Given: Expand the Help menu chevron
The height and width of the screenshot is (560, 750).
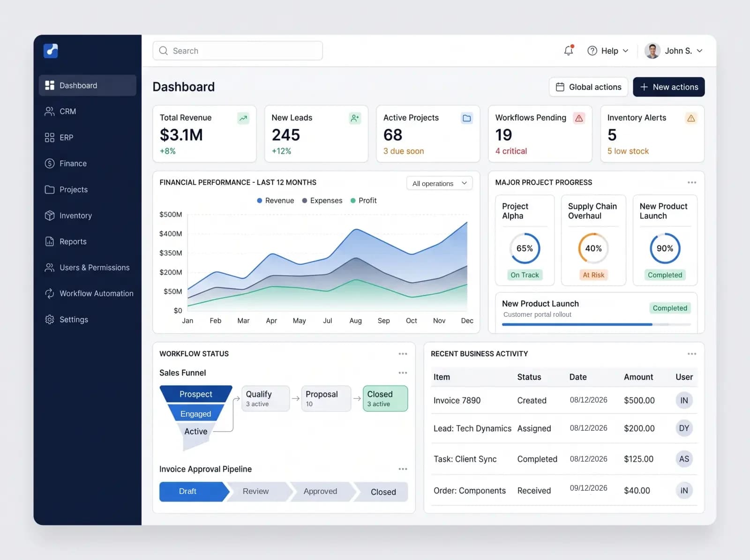Looking at the screenshot, I should [x=625, y=51].
